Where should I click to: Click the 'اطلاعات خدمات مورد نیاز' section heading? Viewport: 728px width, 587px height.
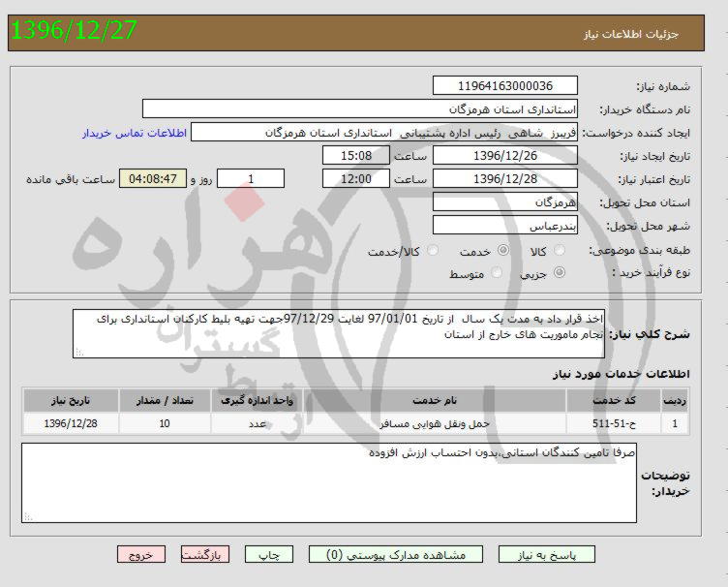[x=621, y=374]
